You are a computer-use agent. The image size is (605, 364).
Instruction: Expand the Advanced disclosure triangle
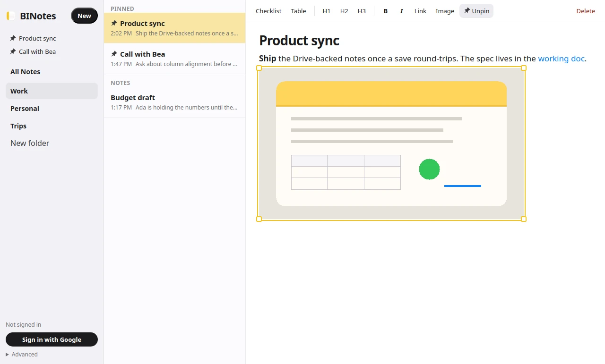coord(7,354)
